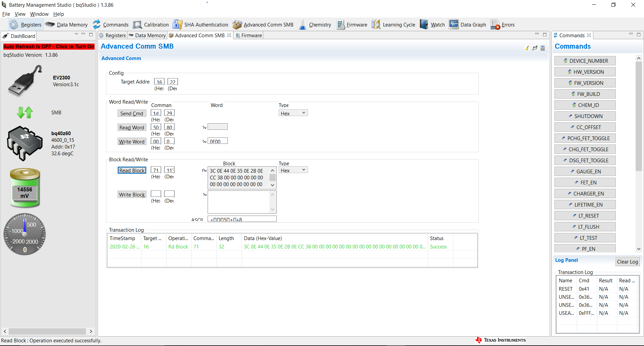Send the LIFETIME_EN command
The image size is (644, 346).
coord(585,205)
